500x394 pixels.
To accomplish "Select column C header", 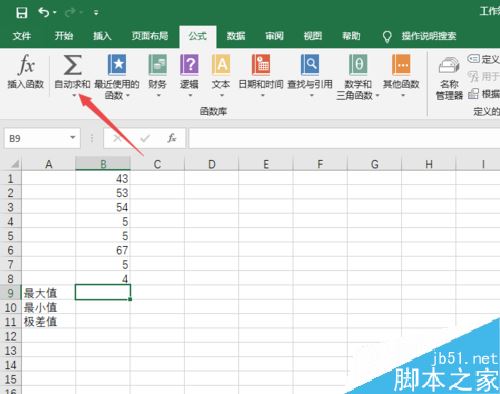I will click(157, 164).
